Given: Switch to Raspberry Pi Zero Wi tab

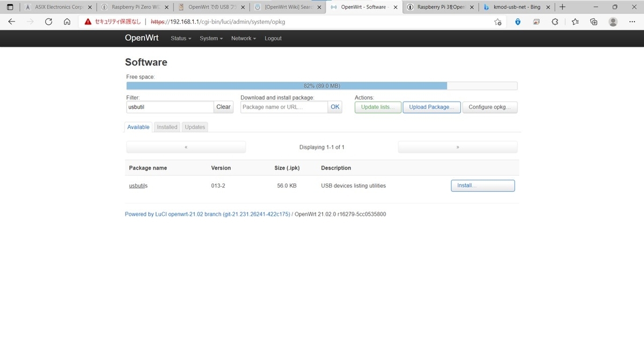Looking at the screenshot, I should click(135, 7).
